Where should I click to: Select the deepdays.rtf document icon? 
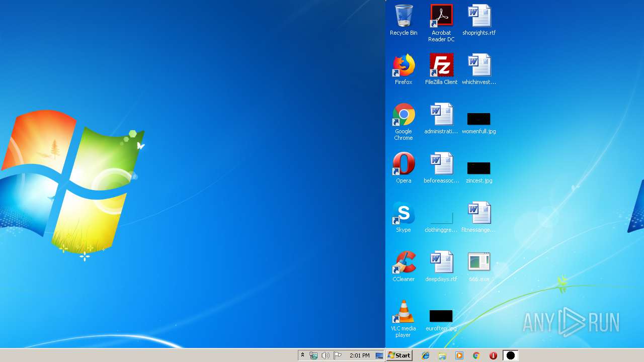pyautogui.click(x=441, y=266)
